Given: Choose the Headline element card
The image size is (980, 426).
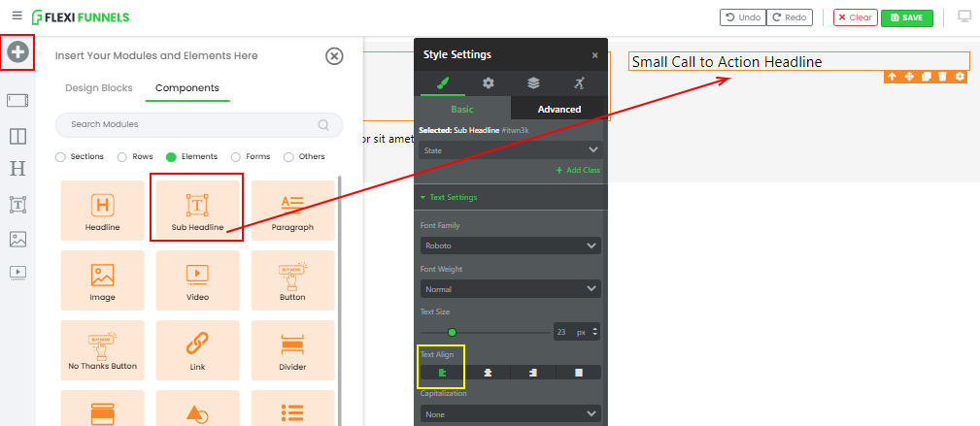Looking at the screenshot, I should 103,211.
